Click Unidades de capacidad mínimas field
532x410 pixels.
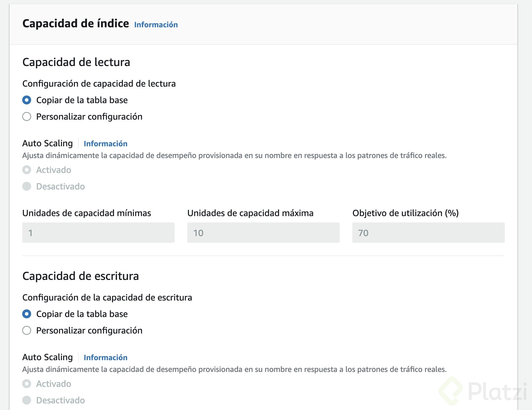(98, 233)
